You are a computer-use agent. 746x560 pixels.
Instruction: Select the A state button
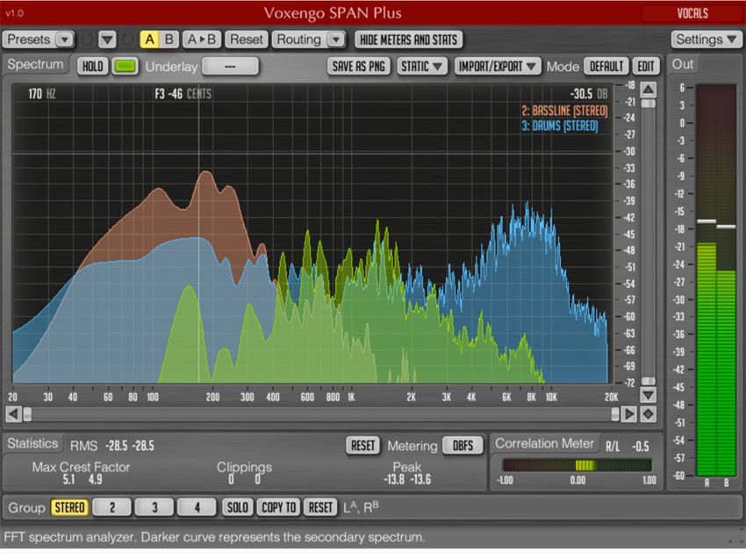point(149,39)
